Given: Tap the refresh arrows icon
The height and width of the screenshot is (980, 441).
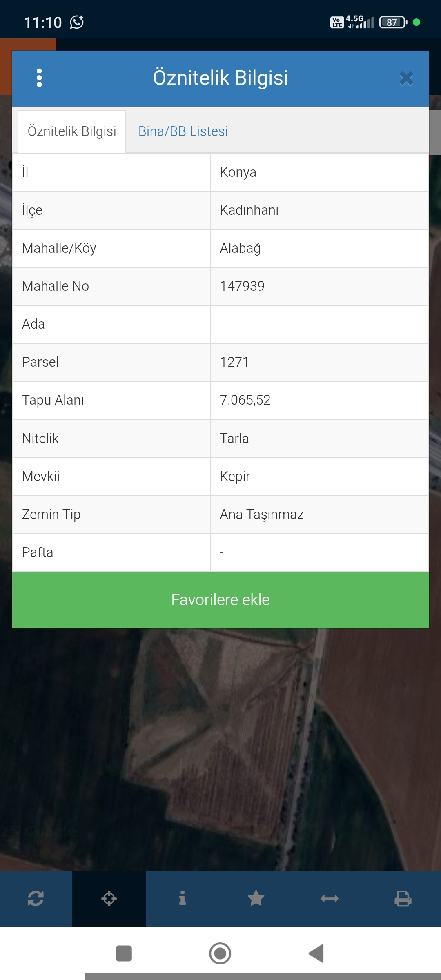Looking at the screenshot, I should (36, 898).
